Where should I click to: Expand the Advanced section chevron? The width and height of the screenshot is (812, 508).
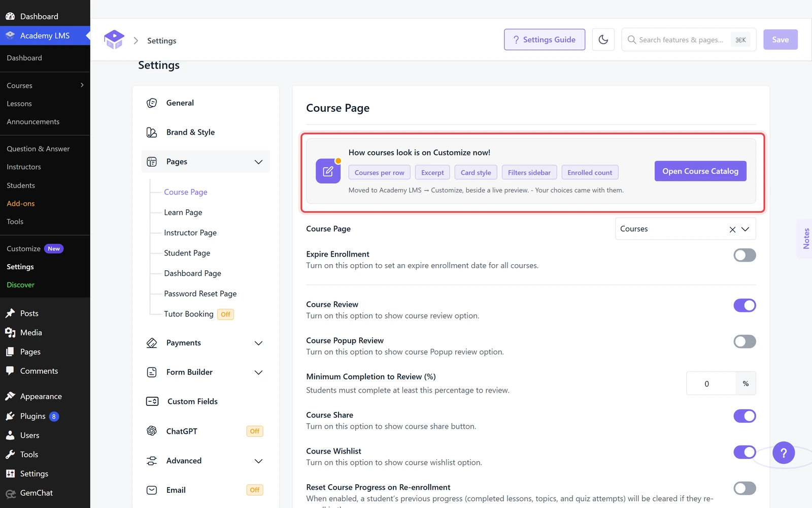pos(258,461)
